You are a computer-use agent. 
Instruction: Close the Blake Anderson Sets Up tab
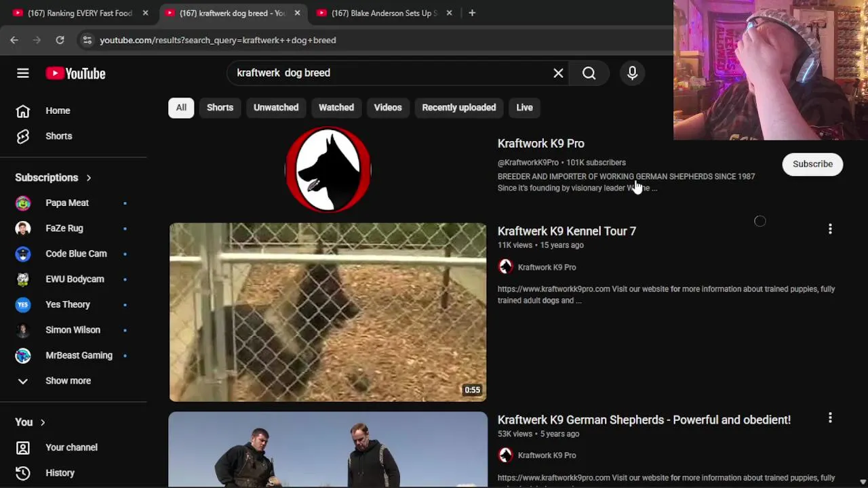[x=449, y=13]
